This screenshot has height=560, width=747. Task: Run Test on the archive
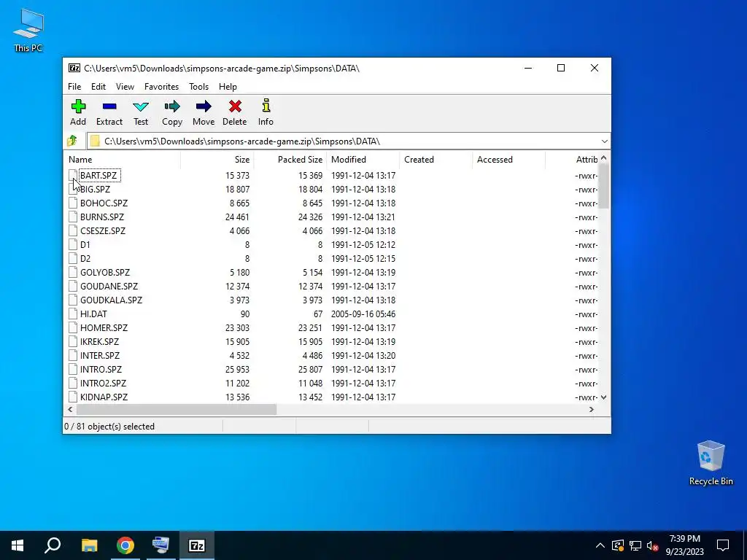coord(141,113)
